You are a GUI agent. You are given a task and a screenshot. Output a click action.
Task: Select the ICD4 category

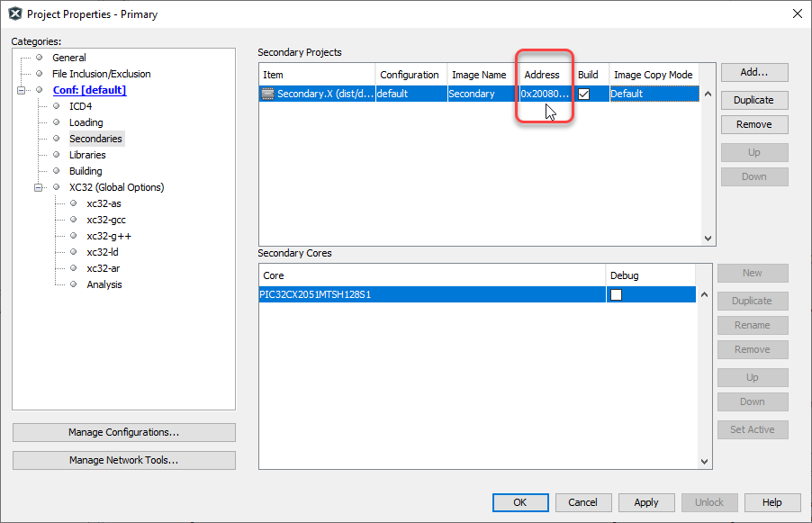pyautogui.click(x=81, y=106)
